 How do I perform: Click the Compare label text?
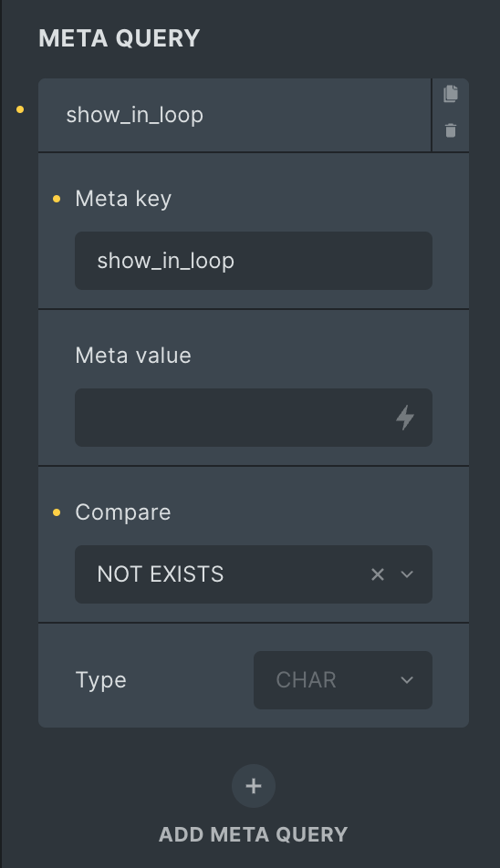123,512
